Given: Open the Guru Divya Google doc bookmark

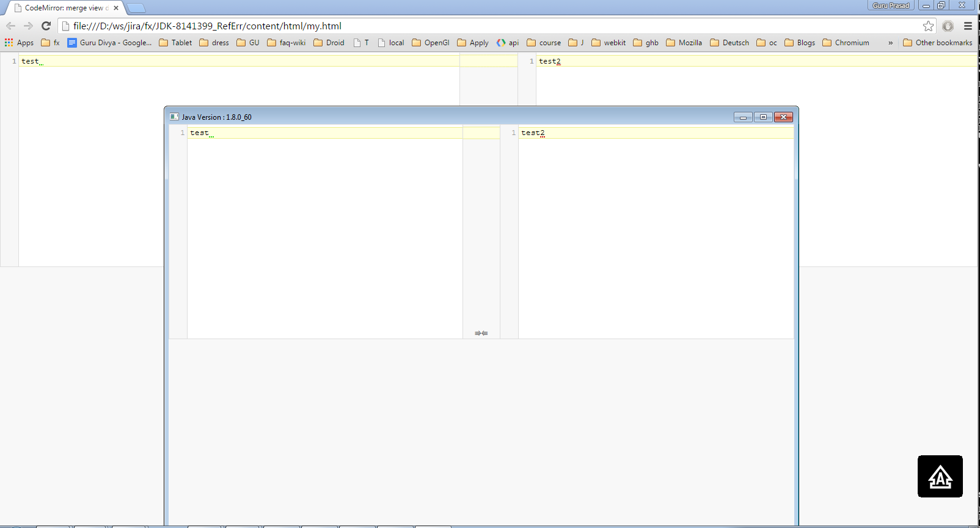Looking at the screenshot, I should pyautogui.click(x=109, y=43).
